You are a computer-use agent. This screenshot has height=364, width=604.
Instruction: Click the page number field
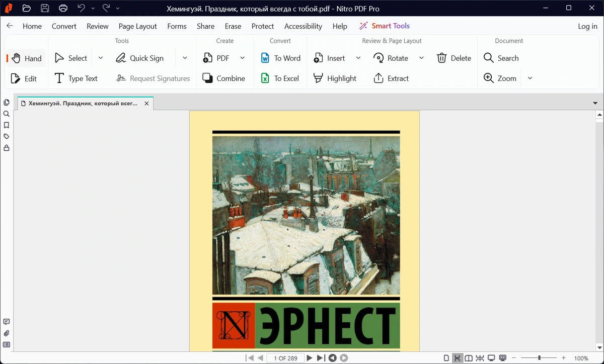click(285, 358)
